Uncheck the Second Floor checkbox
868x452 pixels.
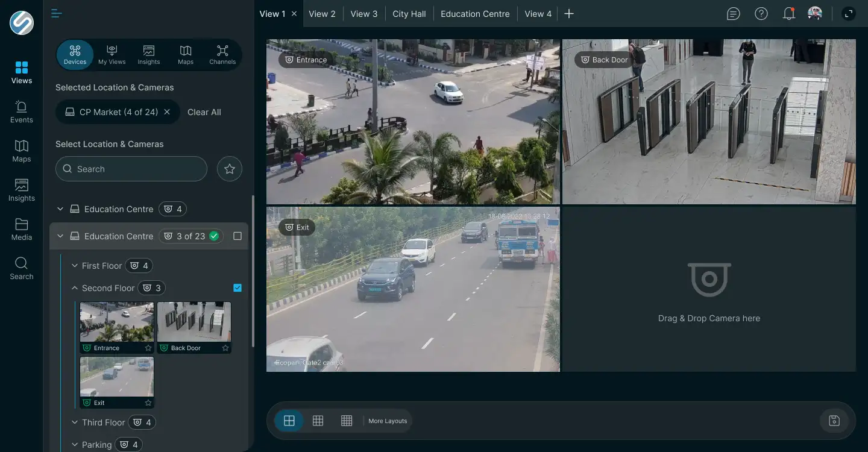[x=237, y=288]
